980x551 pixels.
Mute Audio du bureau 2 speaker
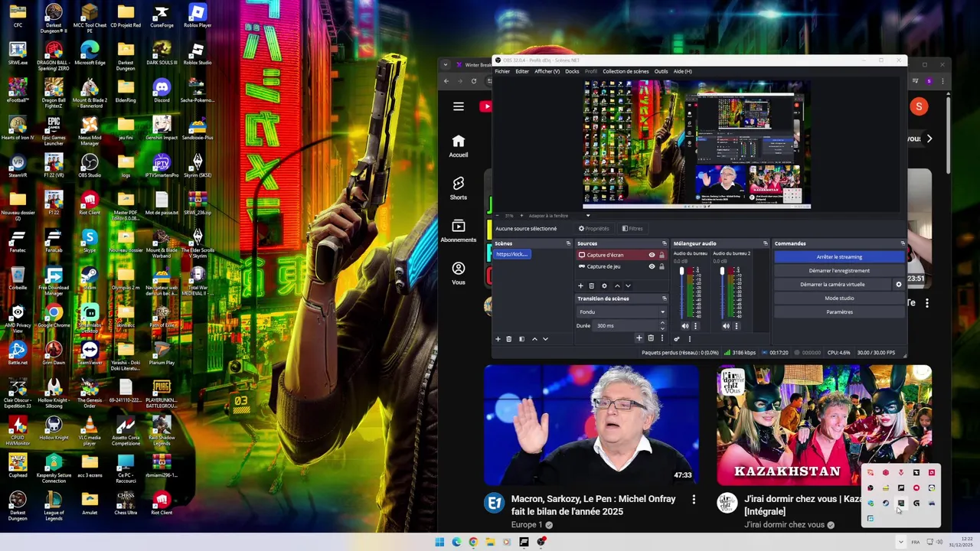(x=726, y=326)
